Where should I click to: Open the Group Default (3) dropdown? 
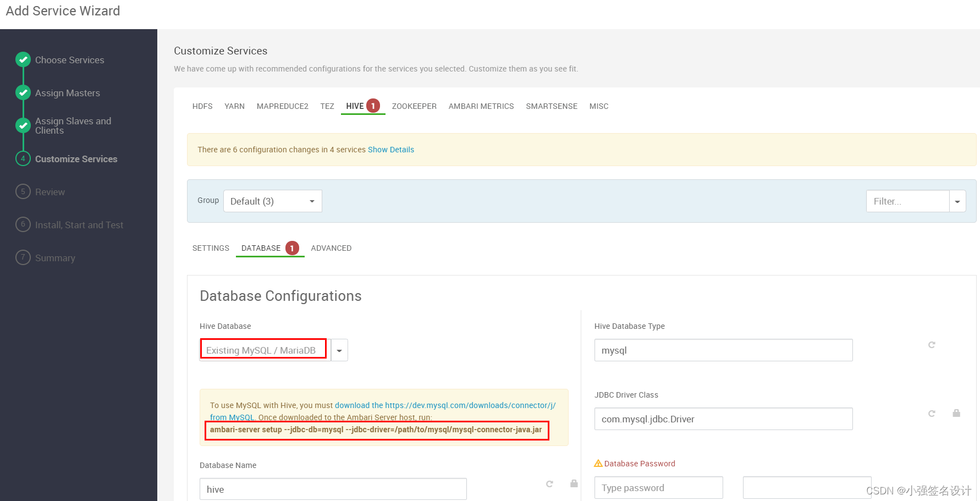pos(273,201)
